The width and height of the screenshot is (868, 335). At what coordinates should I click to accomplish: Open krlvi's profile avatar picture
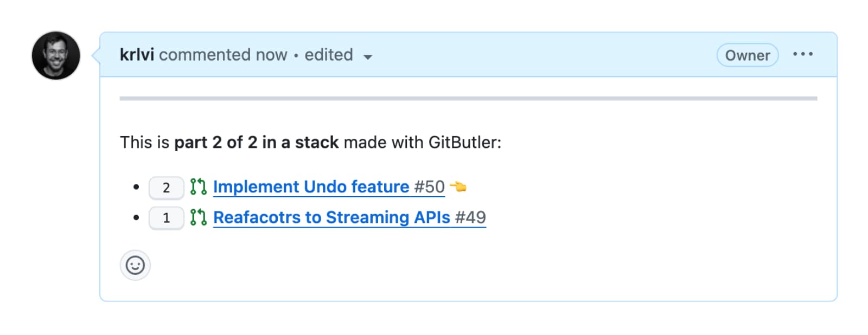click(x=56, y=55)
